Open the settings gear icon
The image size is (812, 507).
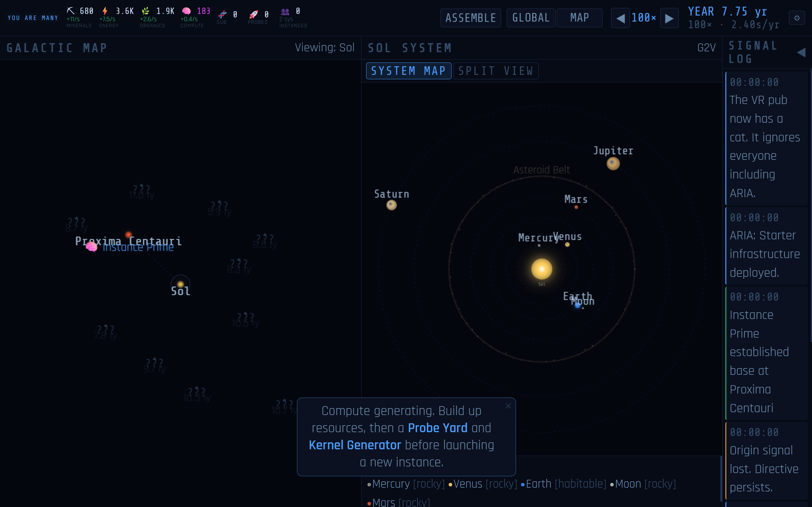pyautogui.click(x=796, y=18)
